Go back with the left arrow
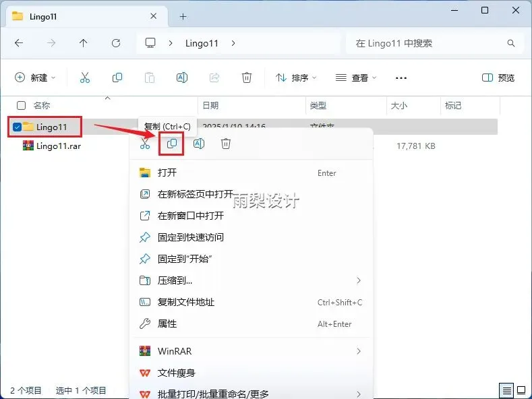532x399 pixels. (x=19, y=43)
